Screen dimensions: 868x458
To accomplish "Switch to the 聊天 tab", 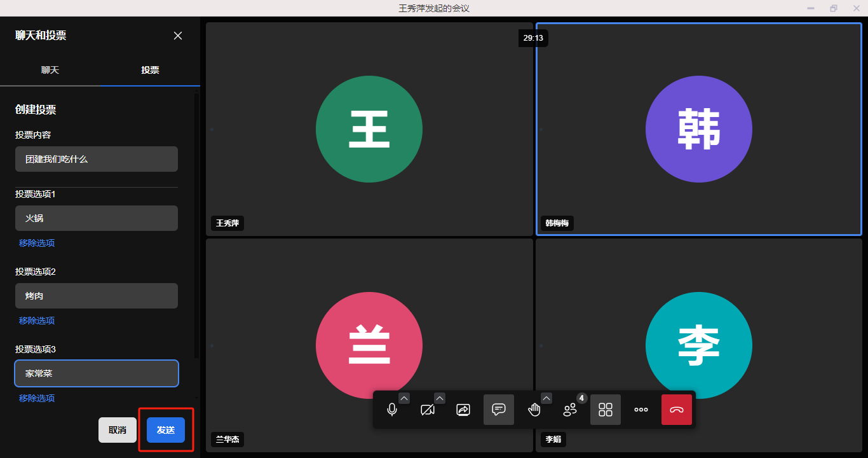I will tap(50, 70).
